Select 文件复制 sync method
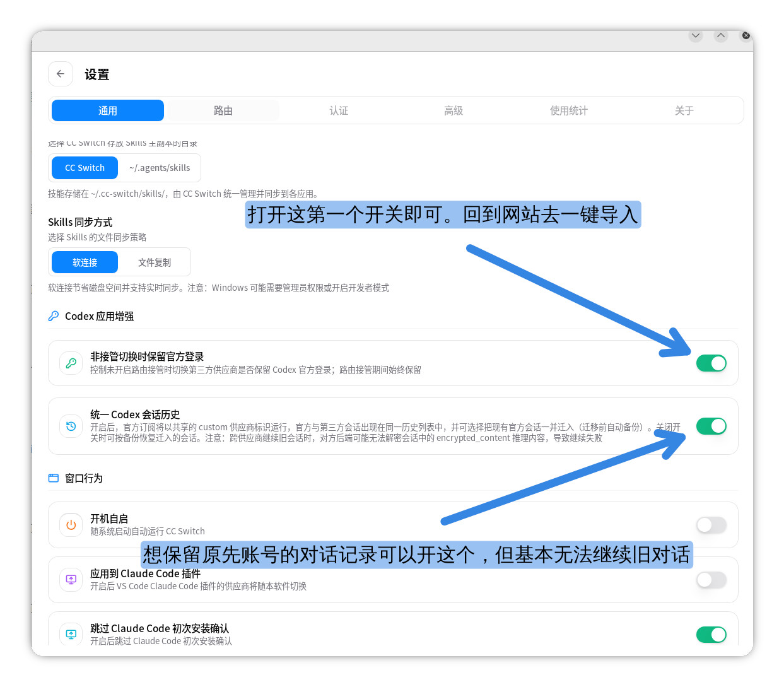This screenshot has height=687, width=784. (x=155, y=262)
